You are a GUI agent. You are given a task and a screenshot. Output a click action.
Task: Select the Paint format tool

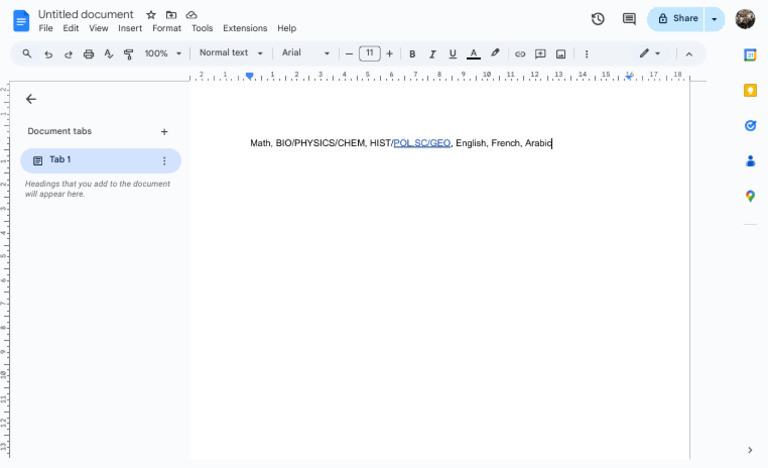click(x=128, y=54)
